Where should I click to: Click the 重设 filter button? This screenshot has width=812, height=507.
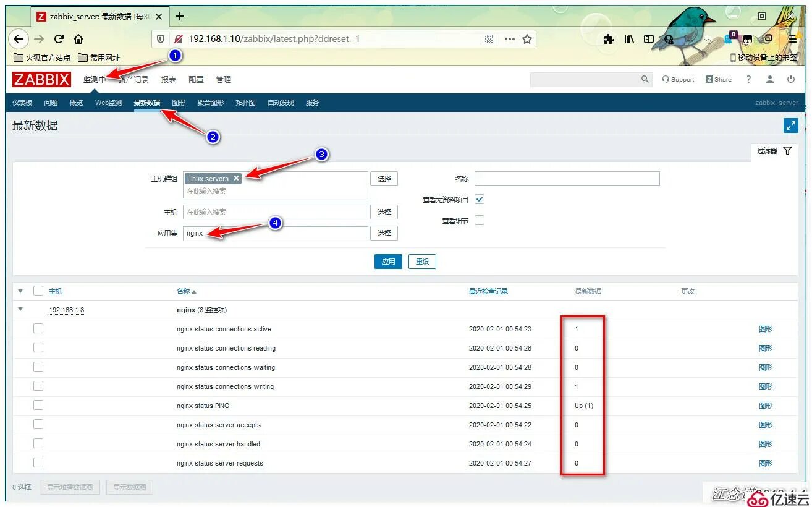coord(423,262)
